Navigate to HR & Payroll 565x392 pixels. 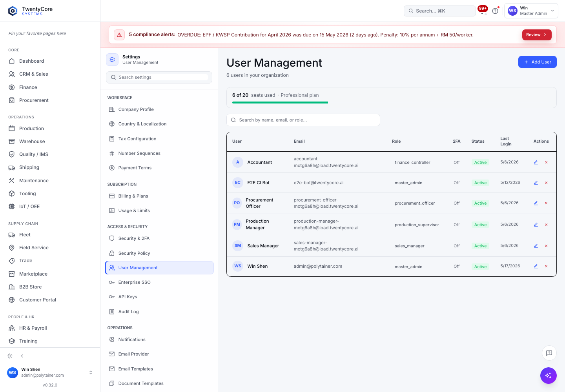50,328
